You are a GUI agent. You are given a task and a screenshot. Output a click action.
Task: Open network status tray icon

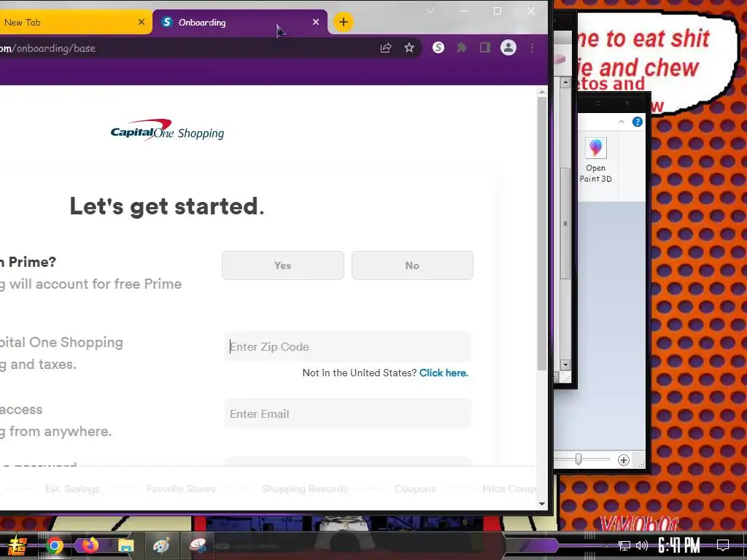click(x=624, y=545)
